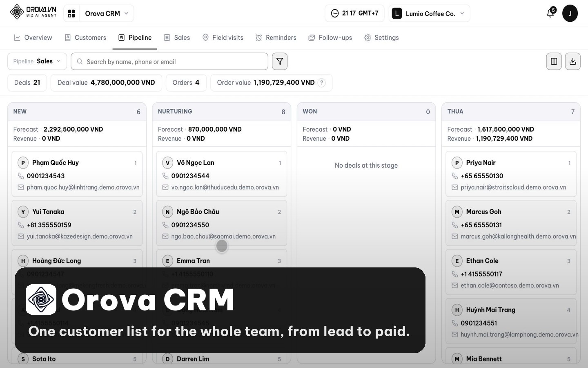Open the column layout view button
588x368 pixels.
coord(554,61)
